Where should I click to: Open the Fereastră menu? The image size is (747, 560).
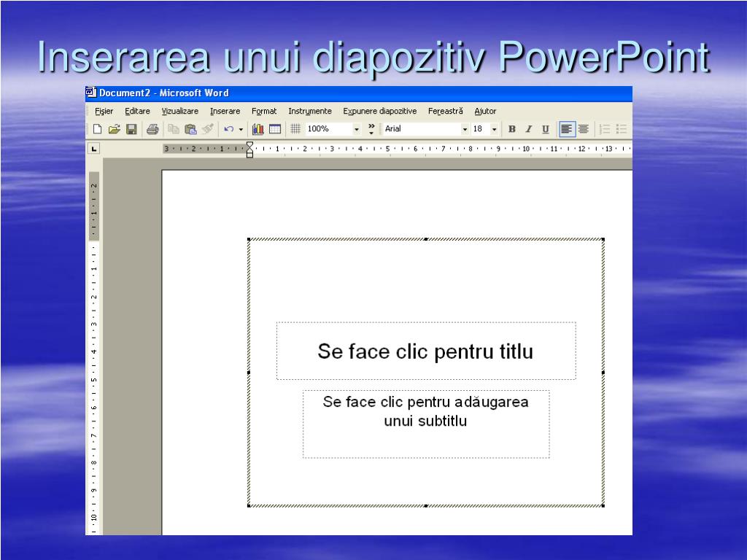(x=445, y=111)
